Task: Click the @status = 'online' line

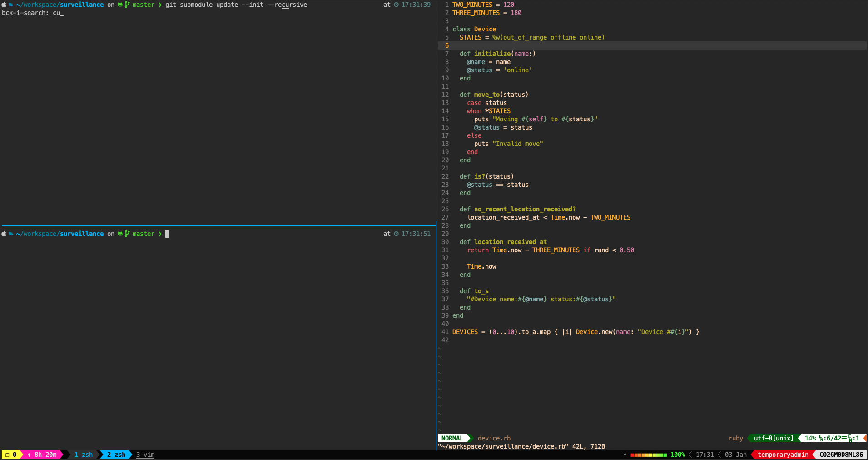Action: click(499, 70)
